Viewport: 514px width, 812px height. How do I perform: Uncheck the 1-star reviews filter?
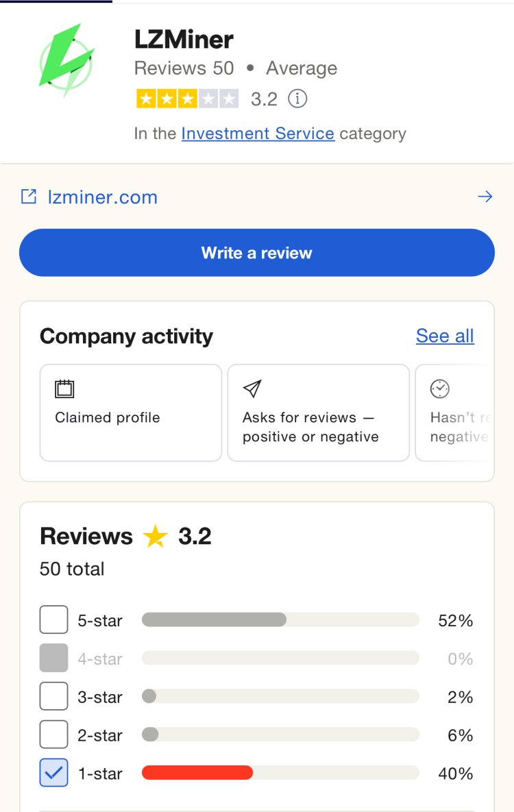(53, 773)
